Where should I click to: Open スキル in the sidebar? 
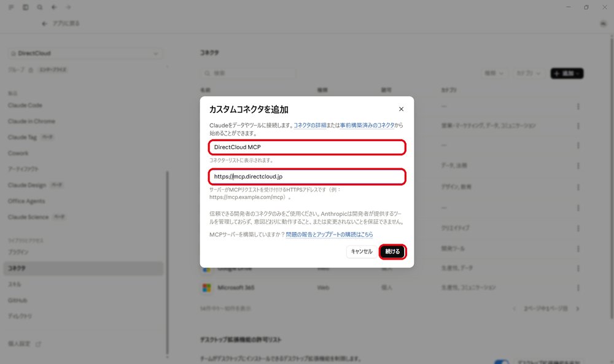pyautogui.click(x=15, y=284)
